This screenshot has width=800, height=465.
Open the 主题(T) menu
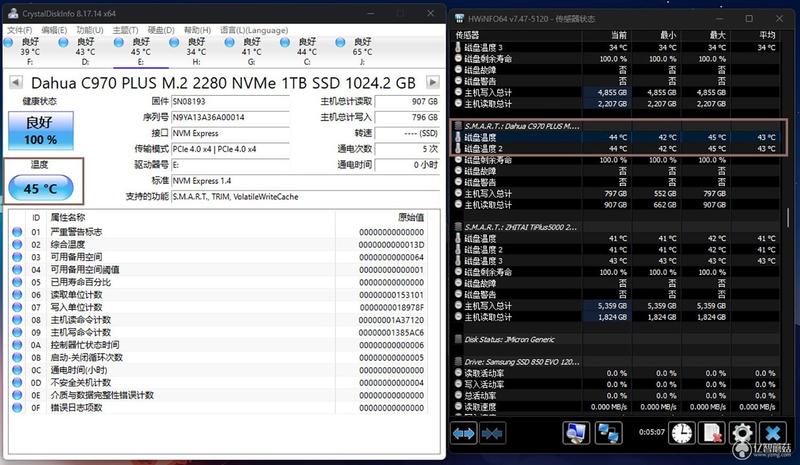126,30
